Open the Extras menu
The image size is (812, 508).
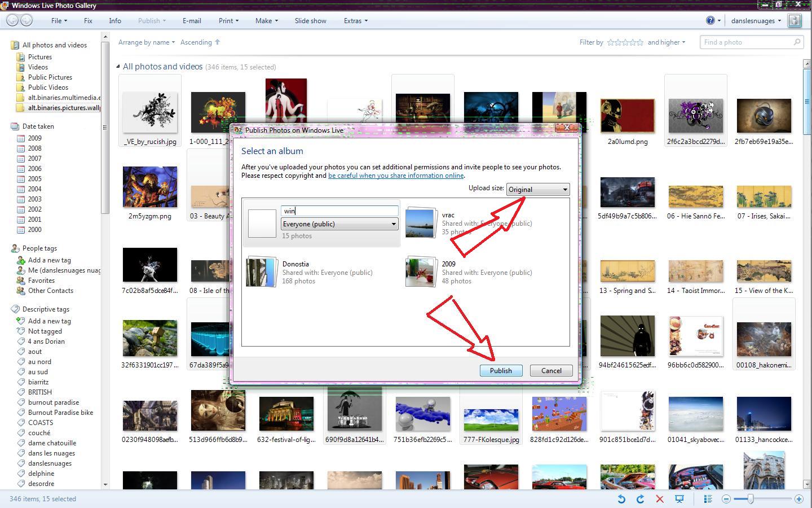(x=356, y=21)
